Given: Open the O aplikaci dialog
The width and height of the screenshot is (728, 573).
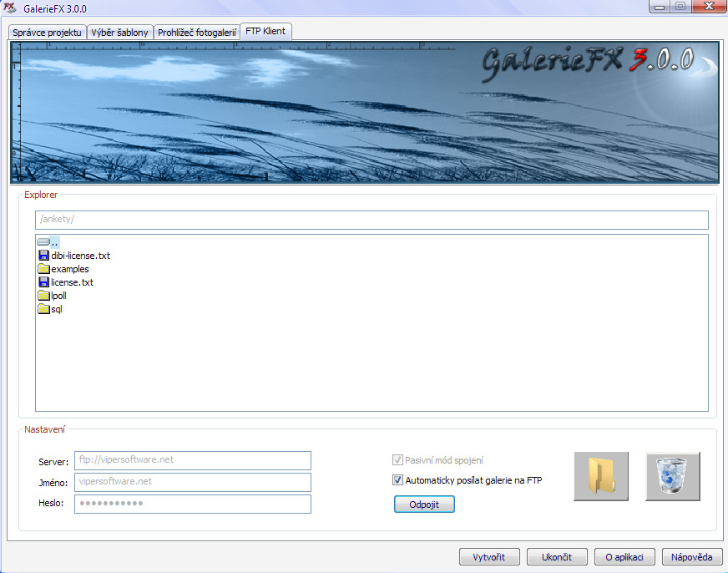Looking at the screenshot, I should coord(624,557).
